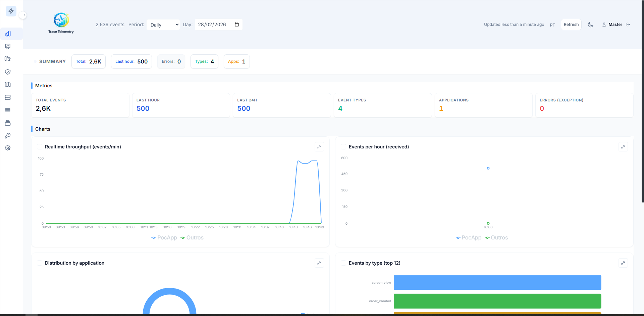Click the green order_created bar
644x316 pixels.
(497, 301)
